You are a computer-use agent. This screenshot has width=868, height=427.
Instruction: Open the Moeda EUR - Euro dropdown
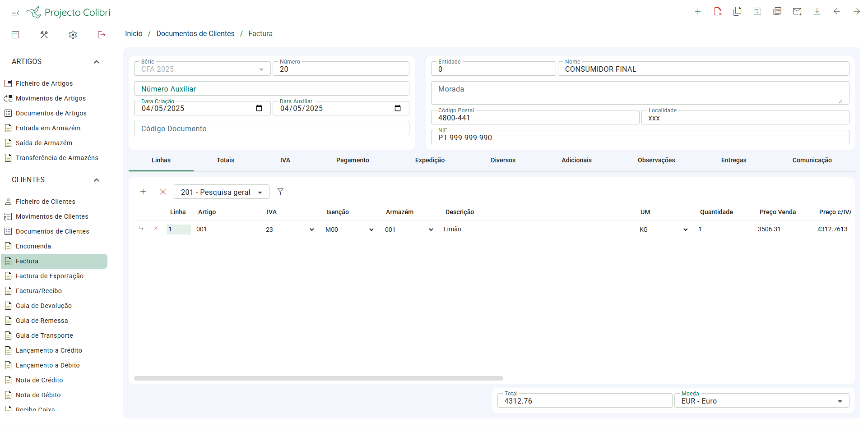(x=761, y=401)
